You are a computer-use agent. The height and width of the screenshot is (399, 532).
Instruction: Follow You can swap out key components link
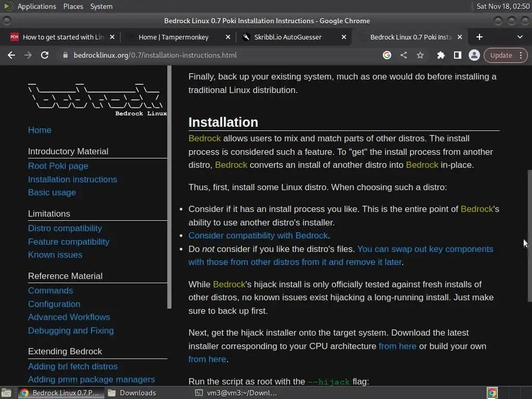[341, 256]
